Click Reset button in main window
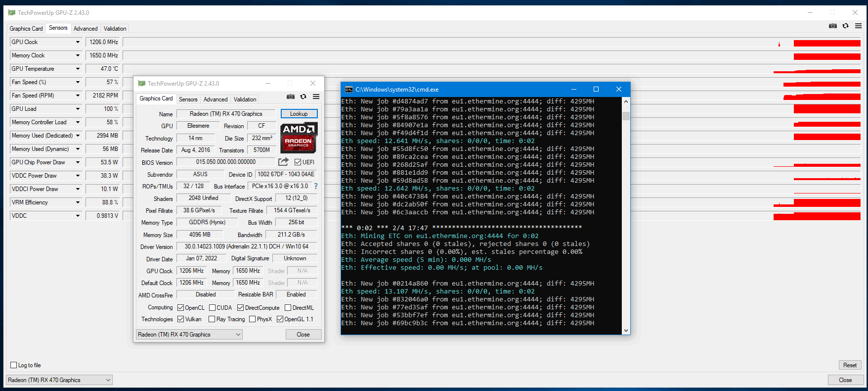Viewport: 868px width, 391px height. (850, 365)
